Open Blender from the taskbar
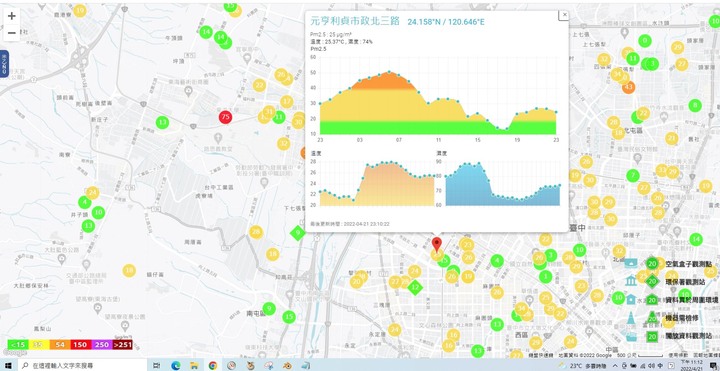The width and height of the screenshot is (720, 371). pyautogui.click(x=287, y=365)
